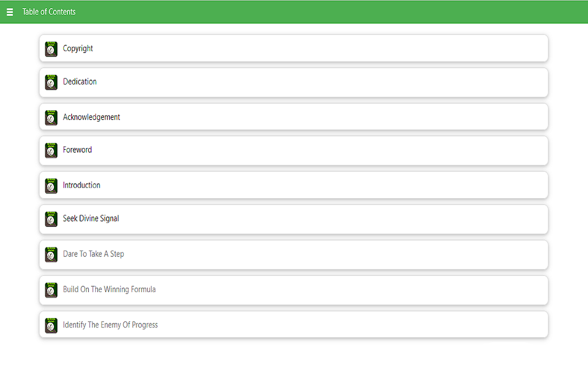Click the Table of Contents header title

tap(49, 12)
